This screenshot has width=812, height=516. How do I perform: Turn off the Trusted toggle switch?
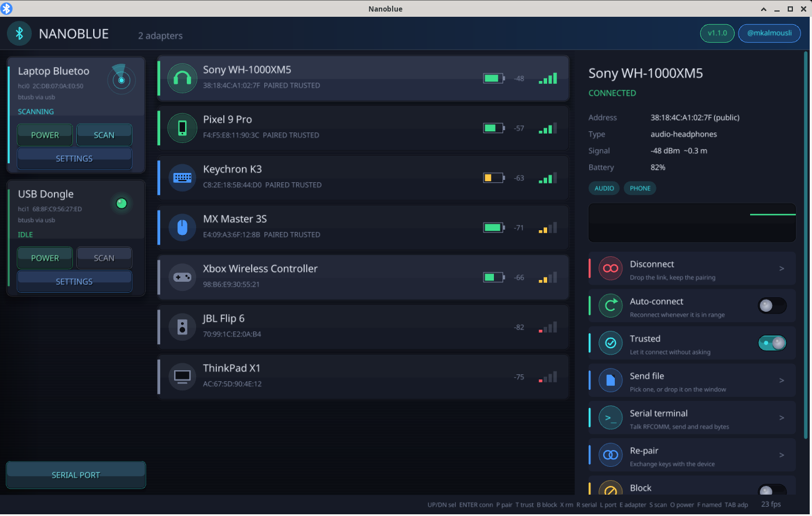[772, 343]
